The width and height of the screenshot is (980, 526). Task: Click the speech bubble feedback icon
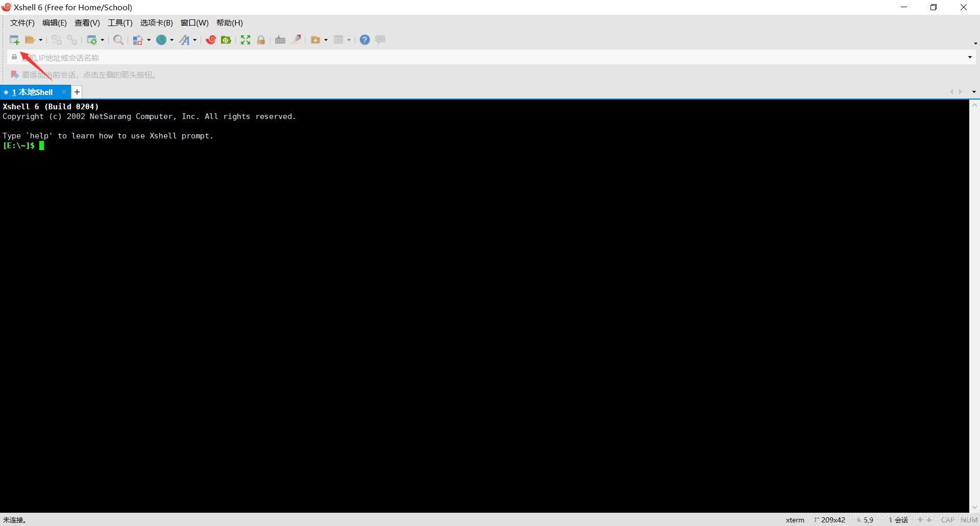pos(380,40)
